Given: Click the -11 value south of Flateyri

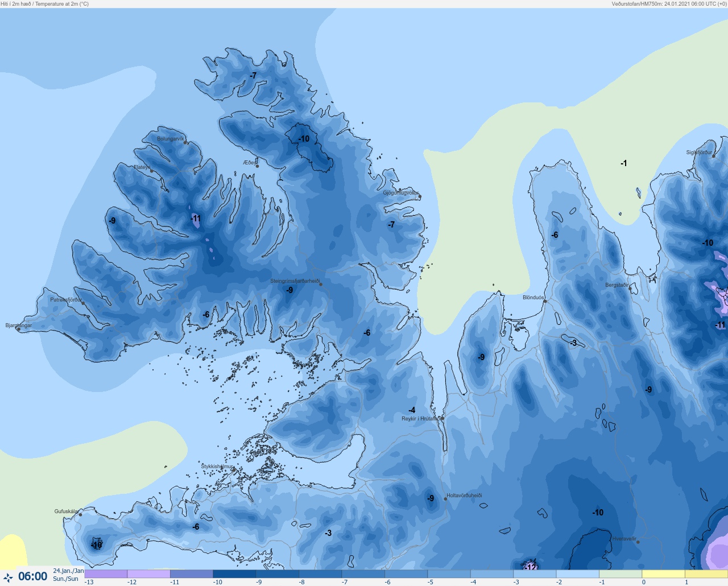Looking at the screenshot, I should (x=196, y=218).
